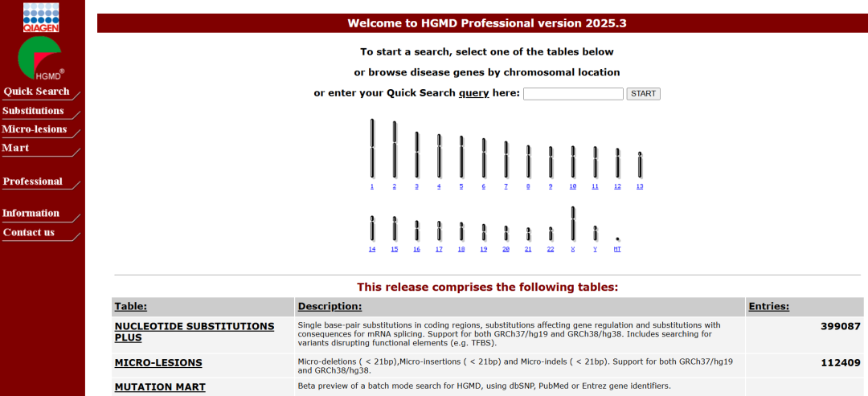The width and height of the screenshot is (868, 396).
Task: Select chromosome 6 ideogram
Action: pyautogui.click(x=484, y=157)
